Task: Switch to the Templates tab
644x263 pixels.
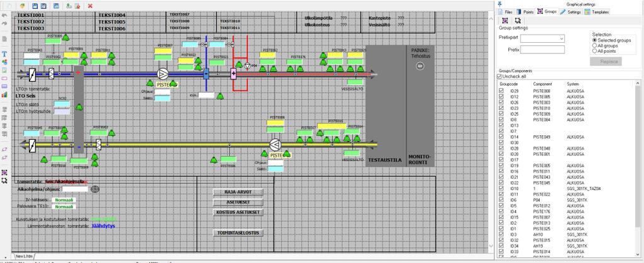Action: [x=596, y=12]
